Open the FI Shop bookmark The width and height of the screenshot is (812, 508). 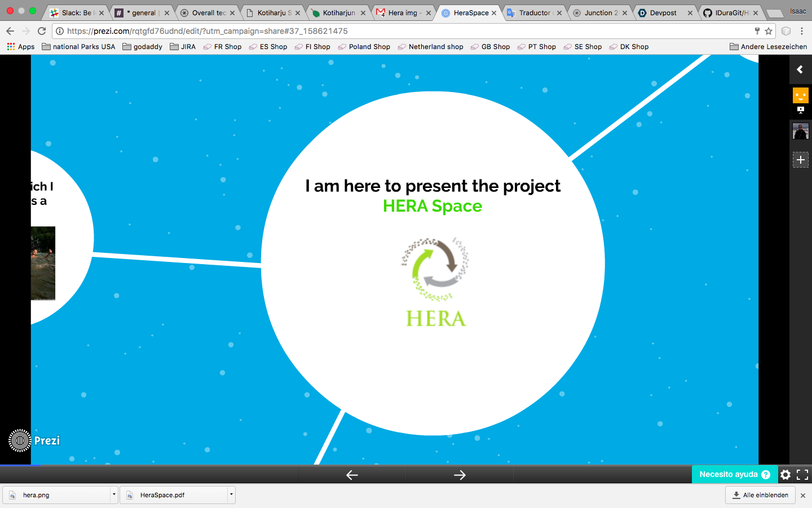(312, 47)
